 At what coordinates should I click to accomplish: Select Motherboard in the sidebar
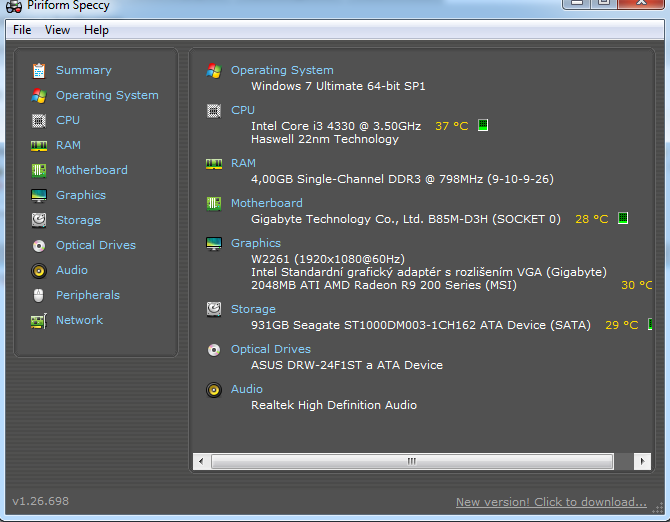pyautogui.click(x=92, y=170)
